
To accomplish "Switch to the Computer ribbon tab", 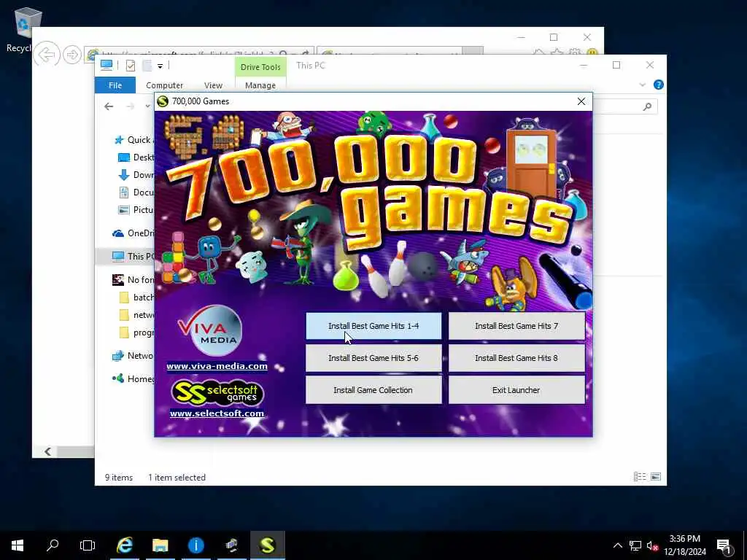I will click(164, 85).
